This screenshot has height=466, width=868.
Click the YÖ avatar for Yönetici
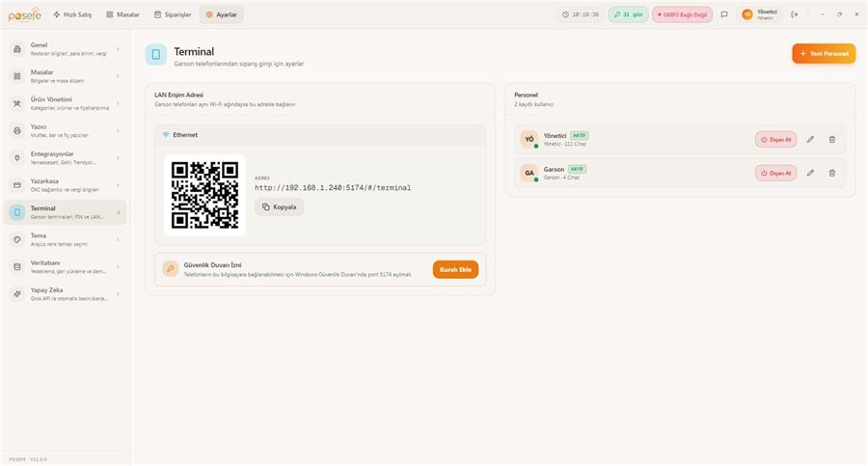529,139
